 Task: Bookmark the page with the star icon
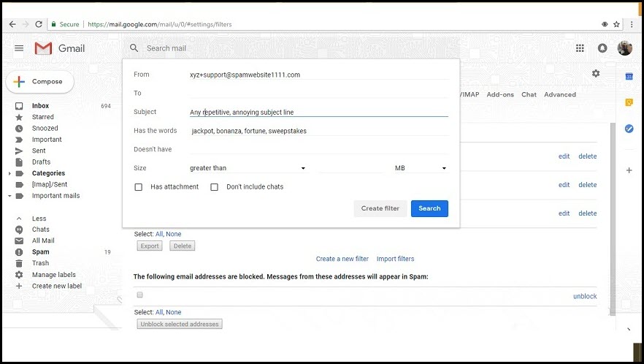616,24
